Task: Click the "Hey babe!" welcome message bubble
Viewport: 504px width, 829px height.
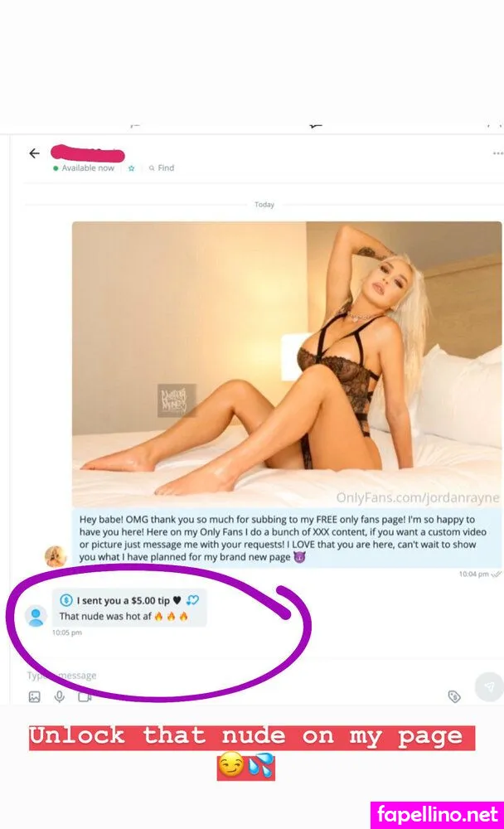Action: point(287,538)
